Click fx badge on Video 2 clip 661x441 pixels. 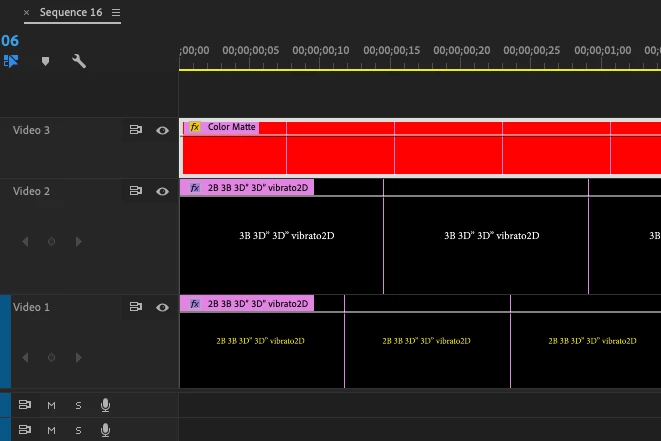pos(194,188)
